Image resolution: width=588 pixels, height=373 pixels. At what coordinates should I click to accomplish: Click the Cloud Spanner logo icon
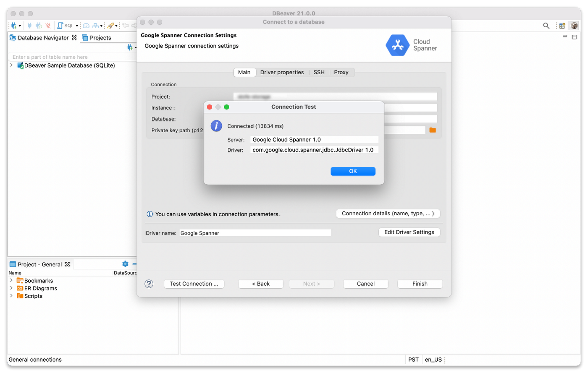[x=397, y=45]
